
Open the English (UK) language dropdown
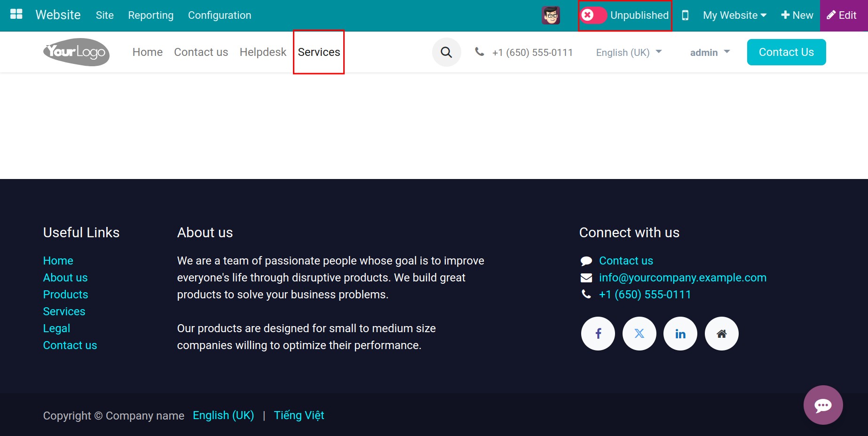click(629, 52)
